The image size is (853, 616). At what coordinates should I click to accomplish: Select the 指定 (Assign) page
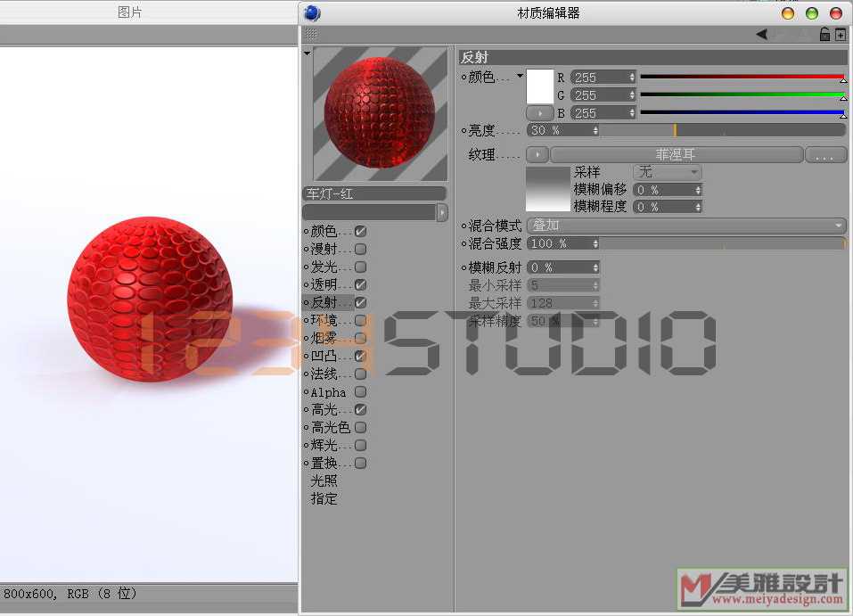pos(324,498)
